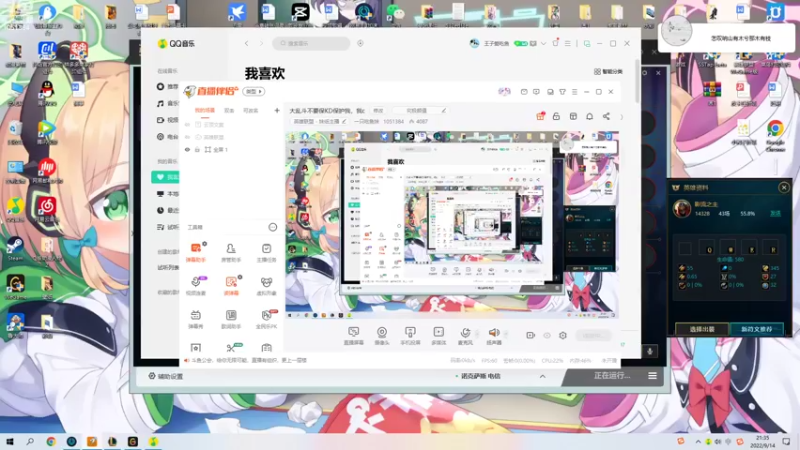Screen dimensions: 800x450
Task: Expand the 诺克萨斯 电信 server arrow
Action: coord(542,377)
